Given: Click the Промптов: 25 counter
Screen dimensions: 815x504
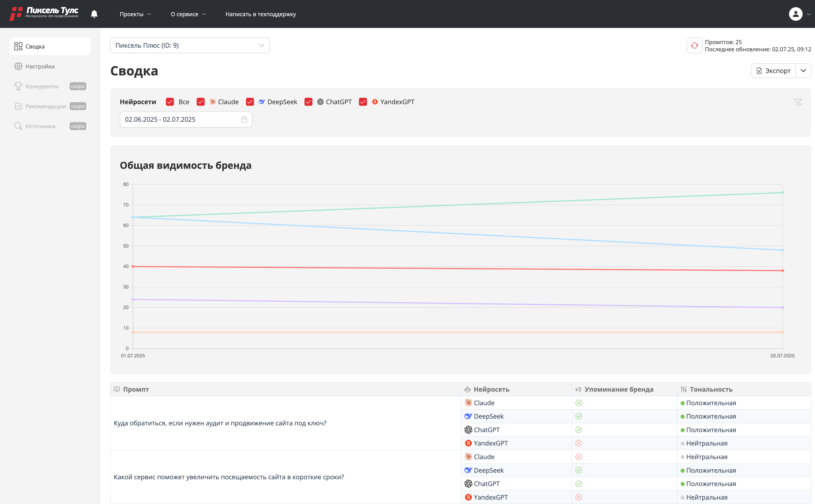Looking at the screenshot, I should coord(723,42).
